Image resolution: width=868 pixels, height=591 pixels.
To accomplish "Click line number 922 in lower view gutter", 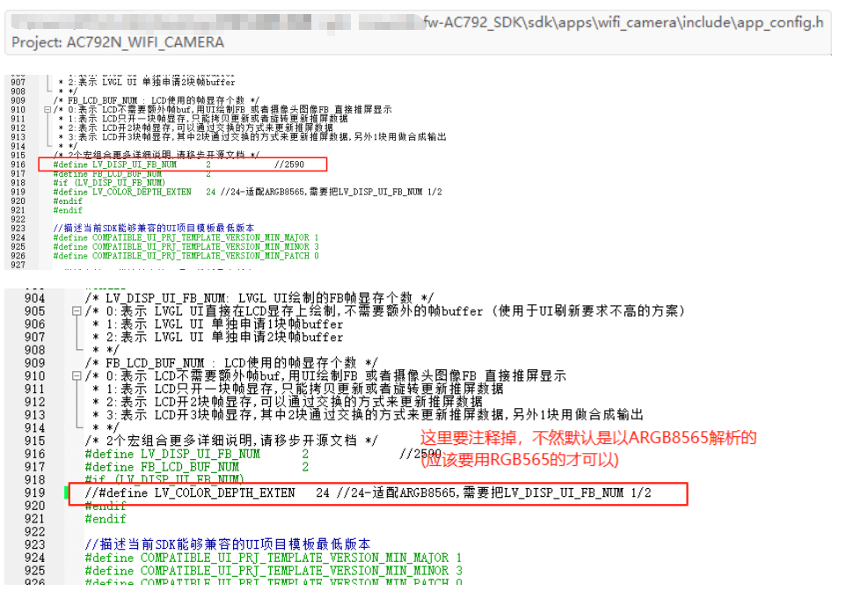I will click(x=34, y=532).
